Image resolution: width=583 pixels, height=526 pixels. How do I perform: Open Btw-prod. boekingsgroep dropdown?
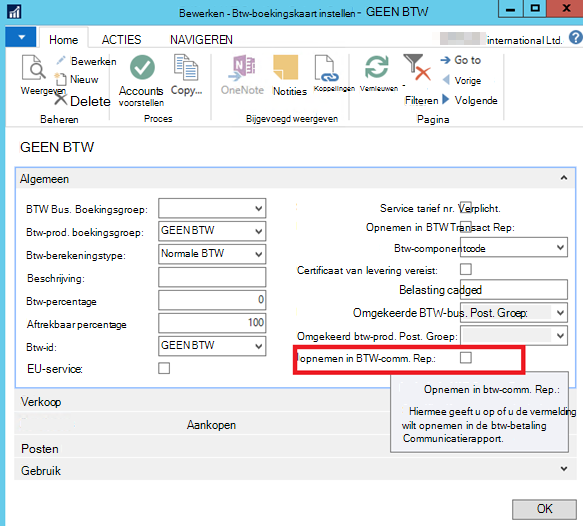click(258, 231)
